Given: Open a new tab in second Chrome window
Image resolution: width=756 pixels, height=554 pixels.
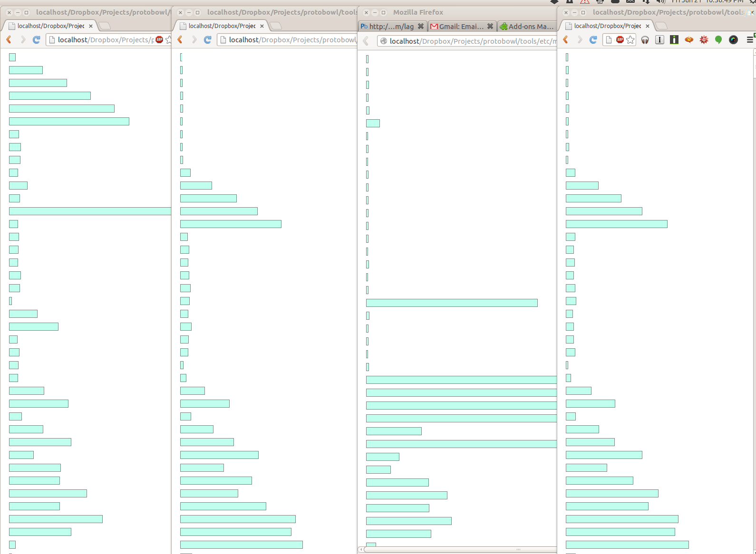Looking at the screenshot, I should [276, 26].
